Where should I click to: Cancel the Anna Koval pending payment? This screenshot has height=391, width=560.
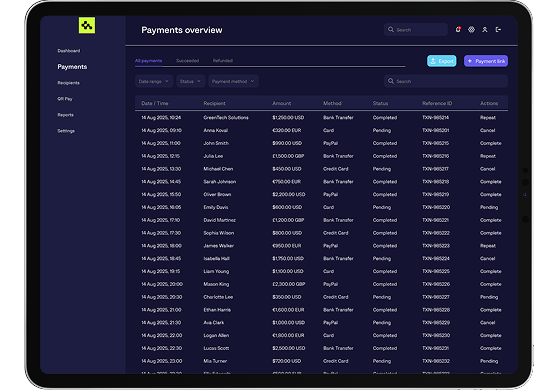click(488, 130)
